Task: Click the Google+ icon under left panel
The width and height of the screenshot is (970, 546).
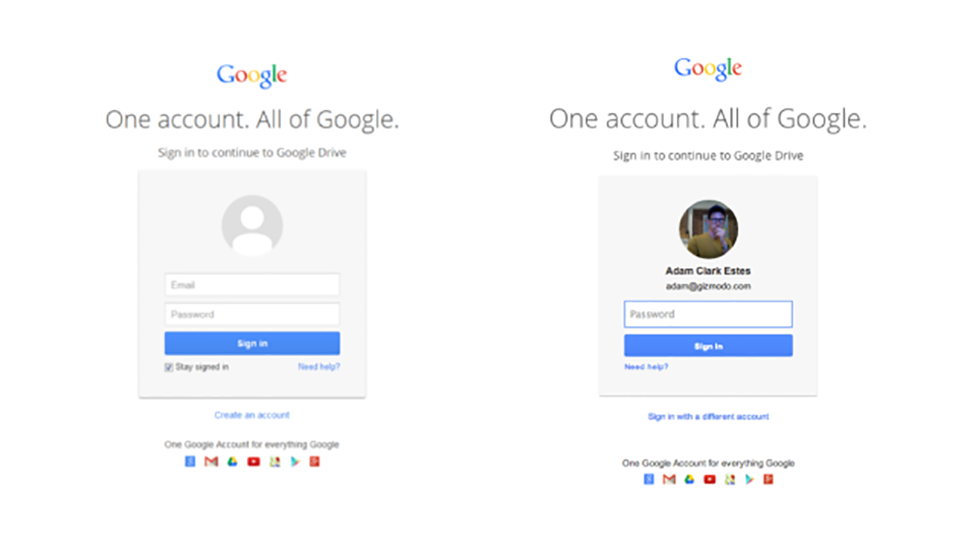Action: [x=314, y=461]
